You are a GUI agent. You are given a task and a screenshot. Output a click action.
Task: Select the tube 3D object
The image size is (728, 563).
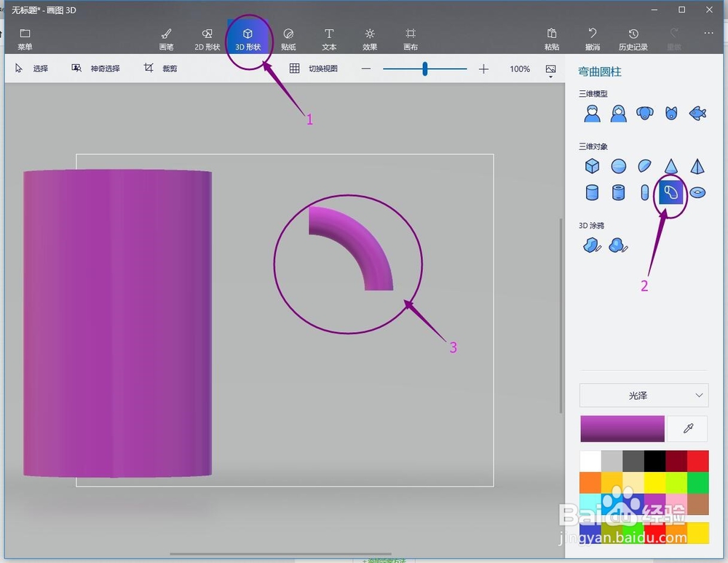coord(618,192)
